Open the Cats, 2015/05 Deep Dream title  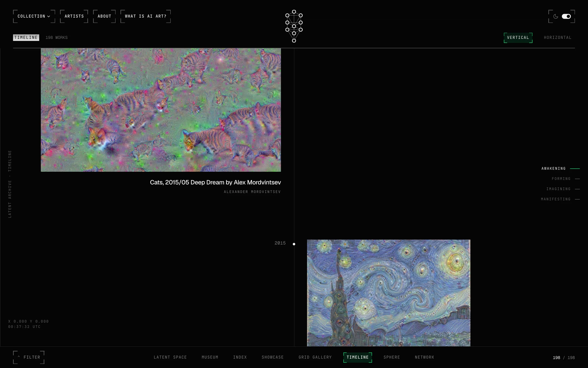215,183
